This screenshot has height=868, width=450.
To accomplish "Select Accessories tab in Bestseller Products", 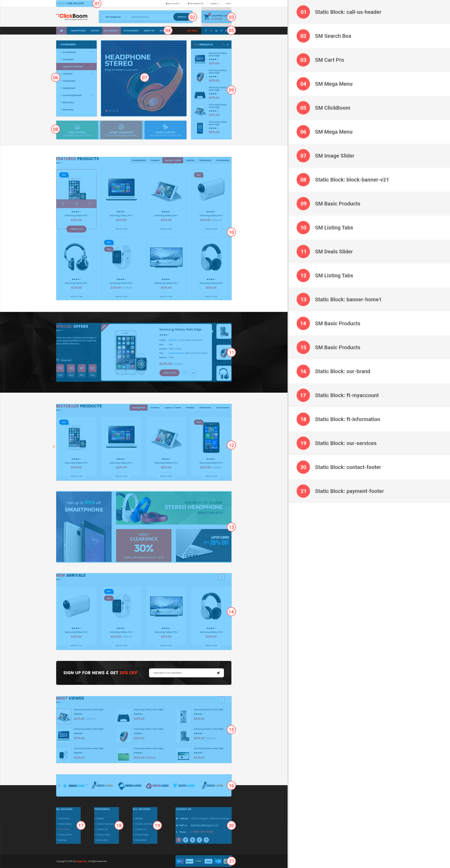I will [223, 408].
